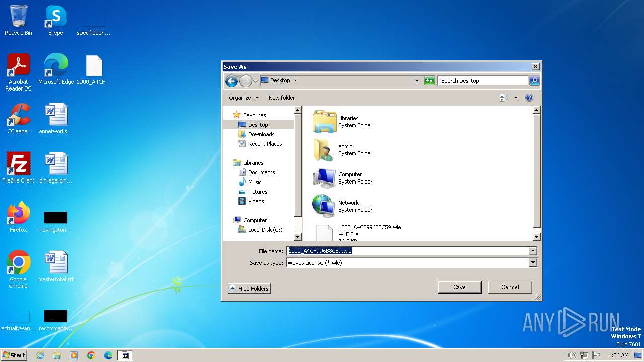This screenshot has width=644, height=362.
Task: Click the active application taskbar button
Action: click(125, 355)
